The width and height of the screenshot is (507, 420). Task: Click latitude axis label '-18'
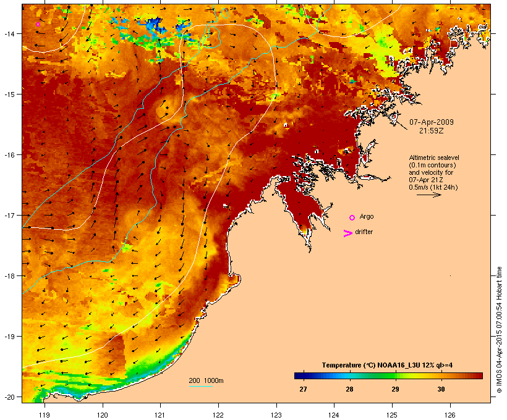(x=9, y=275)
